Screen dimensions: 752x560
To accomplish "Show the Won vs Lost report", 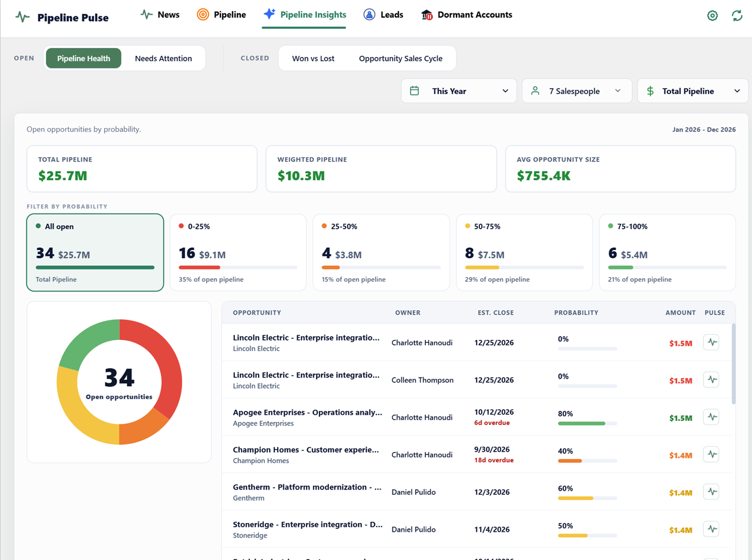I will point(313,58).
